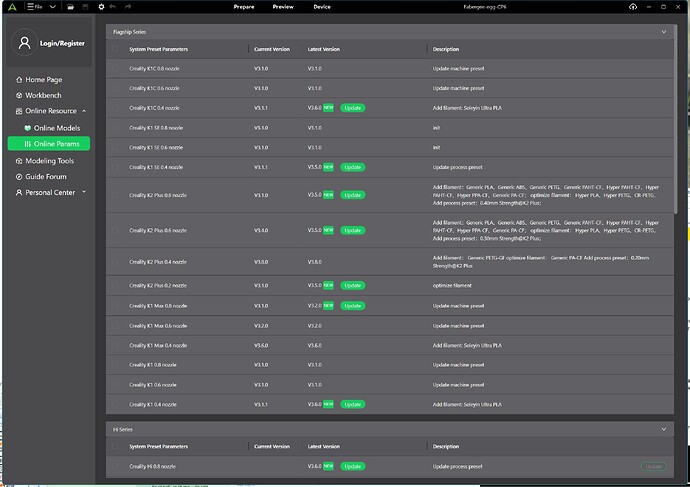
Task: Select 'Creality K1C 0.6 nozzle' row name
Action: click(154, 88)
